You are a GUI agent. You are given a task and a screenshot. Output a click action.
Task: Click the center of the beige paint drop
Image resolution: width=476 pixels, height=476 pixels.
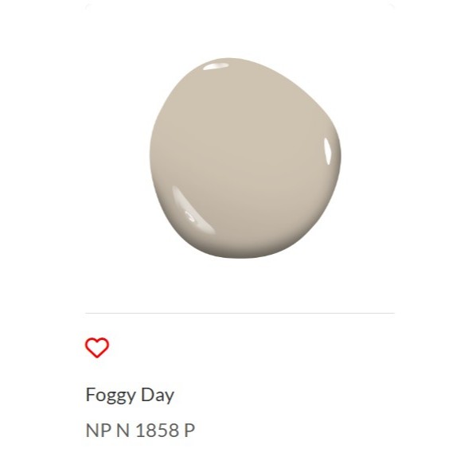244,158
